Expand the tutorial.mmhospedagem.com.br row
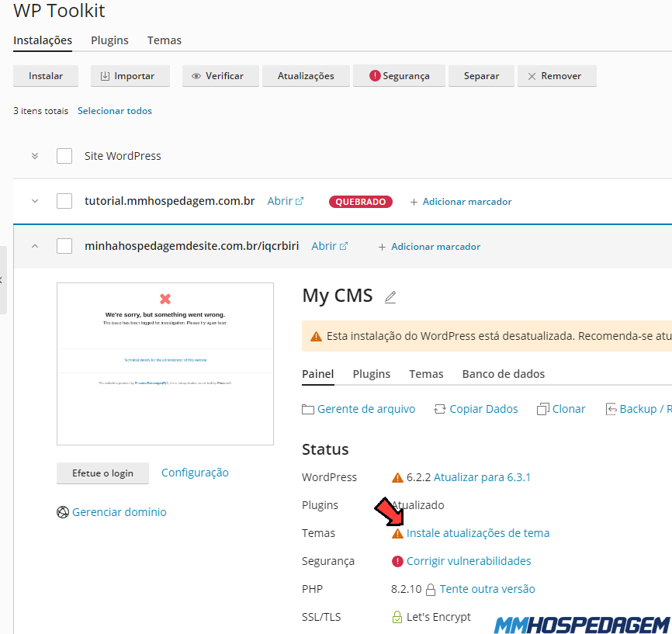 pyautogui.click(x=35, y=201)
